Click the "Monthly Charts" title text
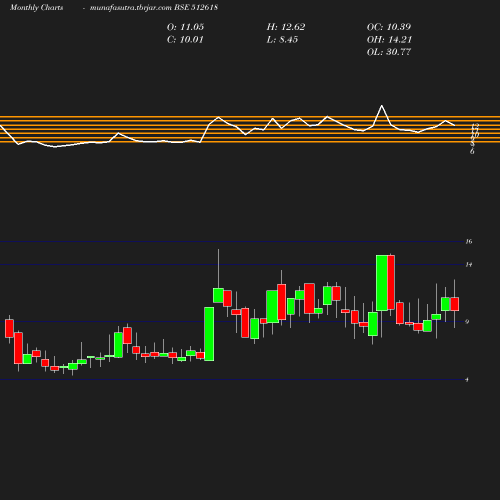 pos(36,7)
